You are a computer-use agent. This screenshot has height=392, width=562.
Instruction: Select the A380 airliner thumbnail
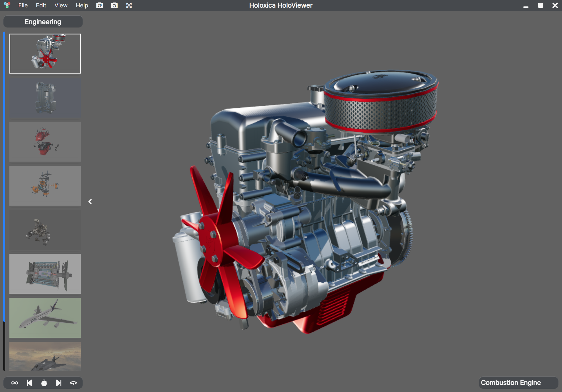45,318
